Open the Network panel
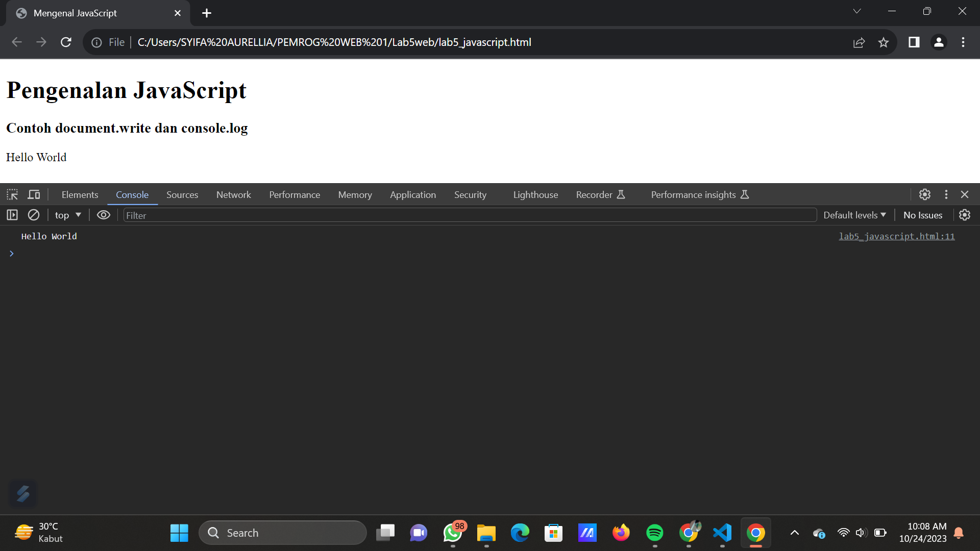This screenshot has height=551, width=980. tap(233, 194)
